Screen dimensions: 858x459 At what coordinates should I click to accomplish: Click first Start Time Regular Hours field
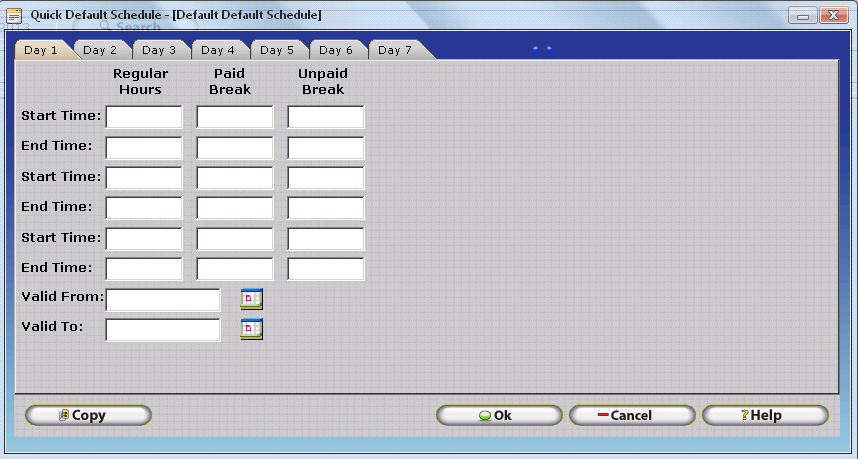click(x=144, y=117)
